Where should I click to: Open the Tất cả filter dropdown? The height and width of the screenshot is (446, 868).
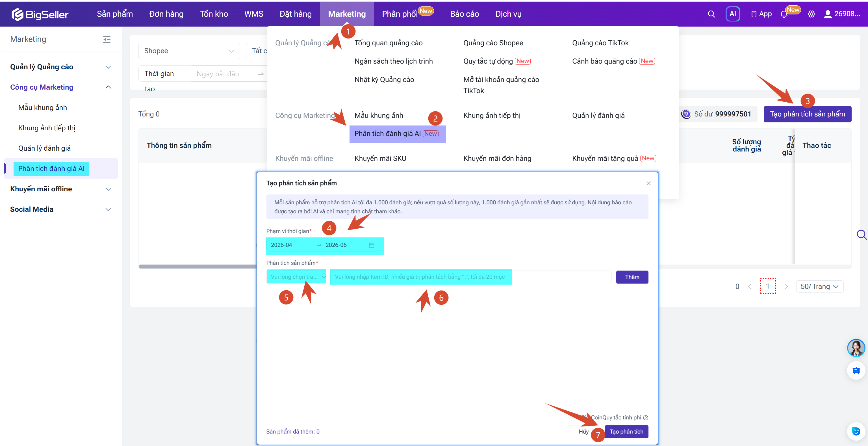(x=257, y=51)
